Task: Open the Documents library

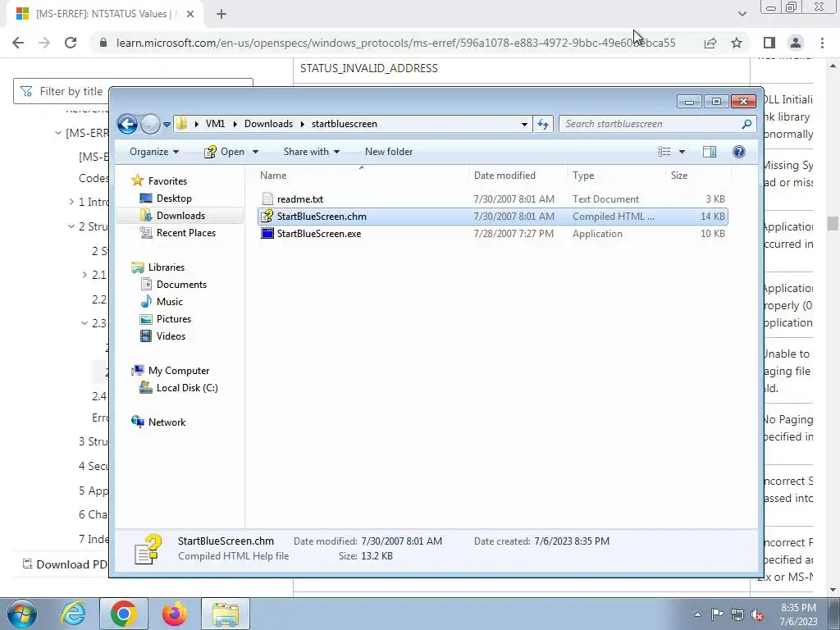Action: tap(181, 285)
